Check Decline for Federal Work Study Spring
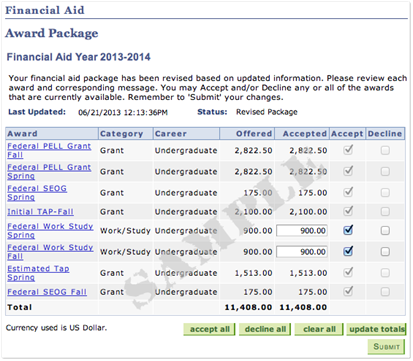 [x=385, y=230]
